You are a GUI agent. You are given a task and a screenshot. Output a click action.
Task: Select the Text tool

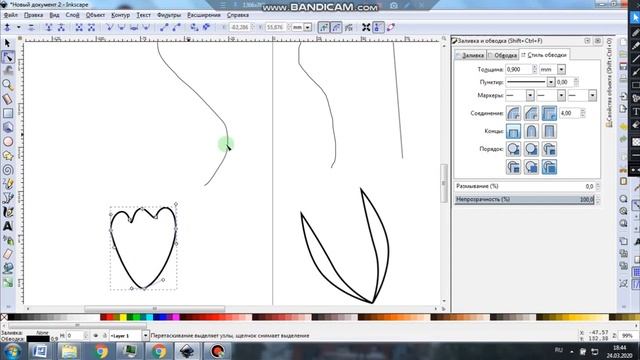coord(7,226)
